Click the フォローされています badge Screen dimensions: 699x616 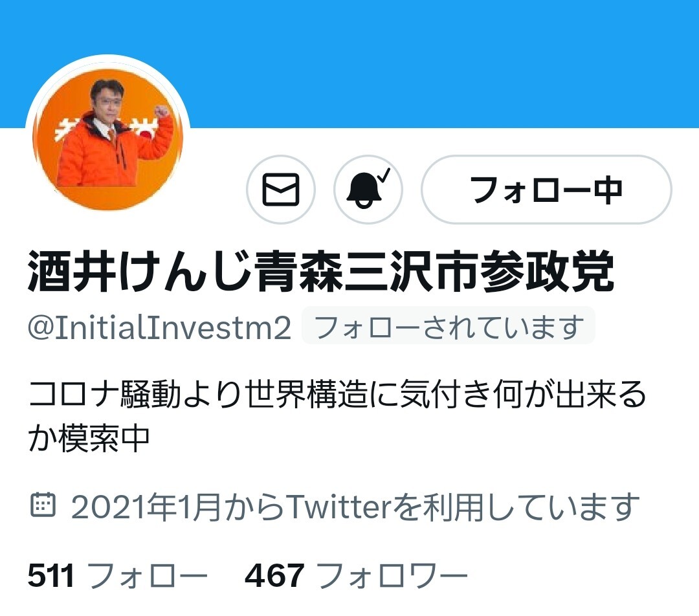coord(449,326)
